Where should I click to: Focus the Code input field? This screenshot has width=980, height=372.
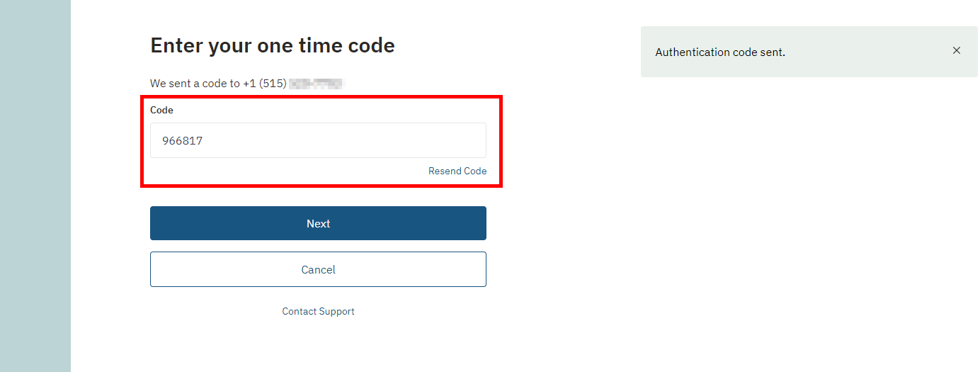318,140
